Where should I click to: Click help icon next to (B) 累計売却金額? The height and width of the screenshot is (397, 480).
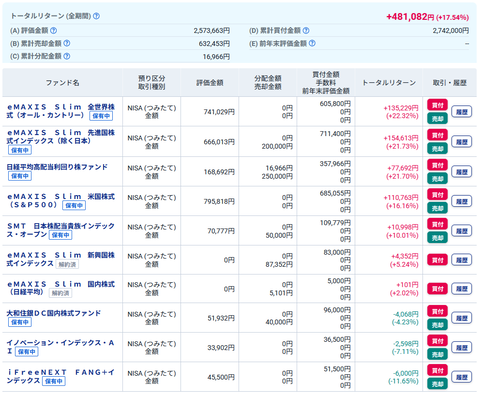pyautogui.click(x=67, y=43)
